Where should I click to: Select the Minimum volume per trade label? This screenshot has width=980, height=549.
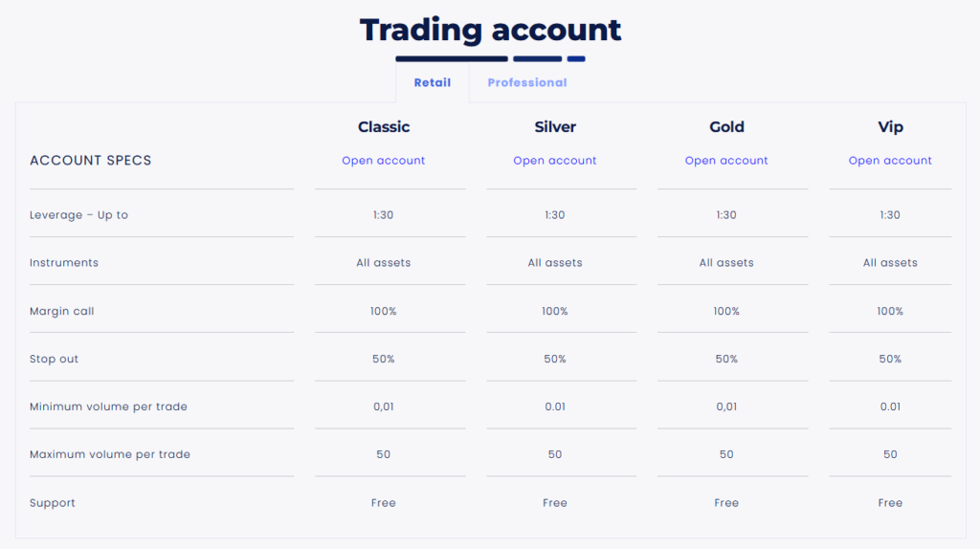pyautogui.click(x=108, y=407)
